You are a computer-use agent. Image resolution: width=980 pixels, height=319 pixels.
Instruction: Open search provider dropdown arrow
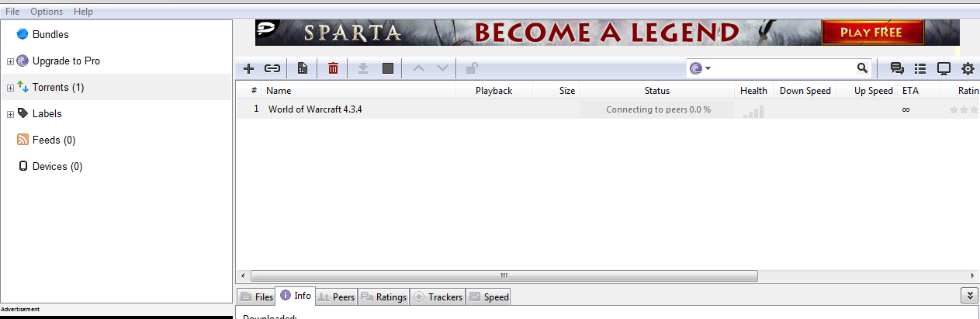[708, 68]
